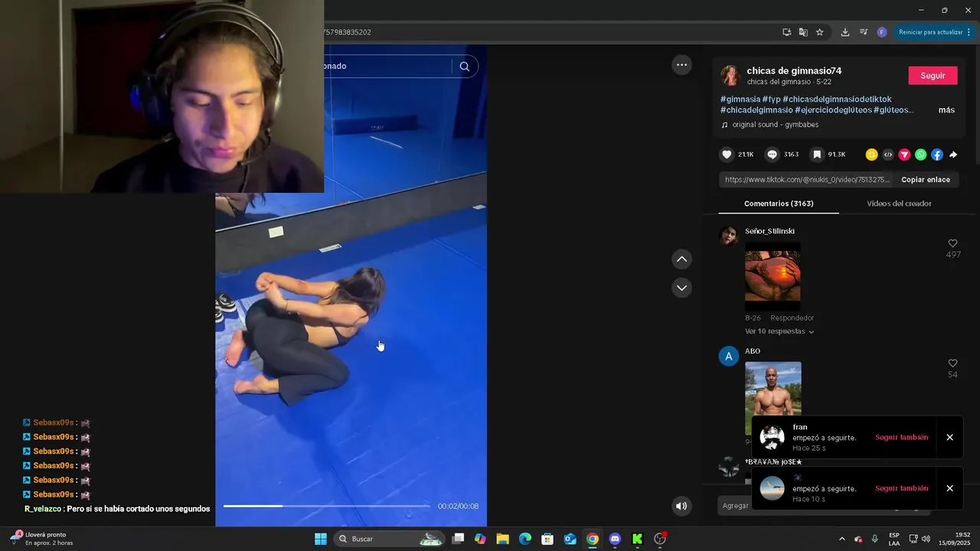Dismiss the fran follow notification
Image resolution: width=980 pixels, height=551 pixels.
click(x=949, y=438)
